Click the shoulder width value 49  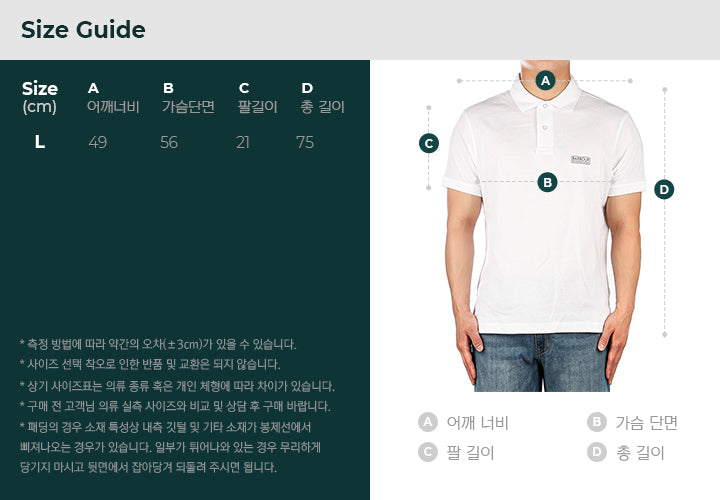click(x=98, y=142)
